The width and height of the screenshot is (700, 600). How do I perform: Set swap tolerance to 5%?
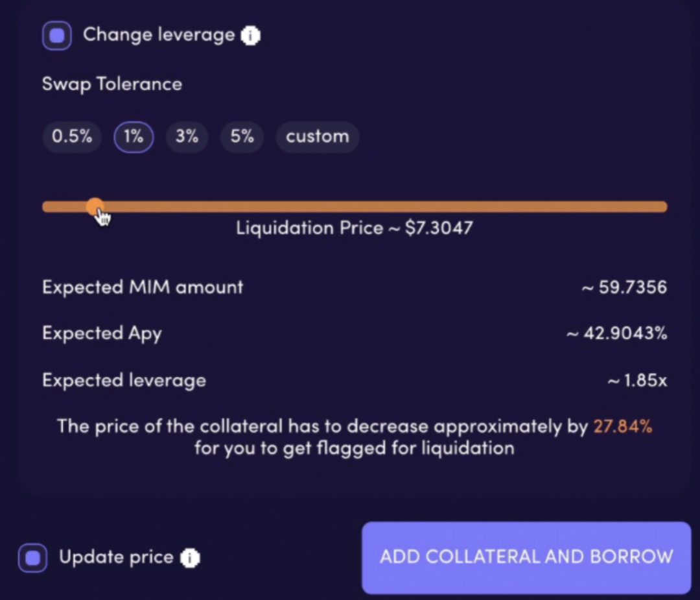pos(242,137)
